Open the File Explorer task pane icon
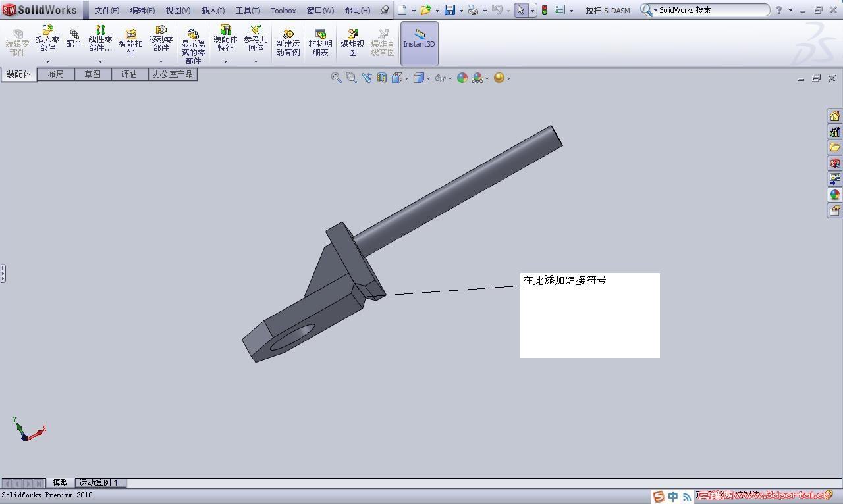 (834, 147)
